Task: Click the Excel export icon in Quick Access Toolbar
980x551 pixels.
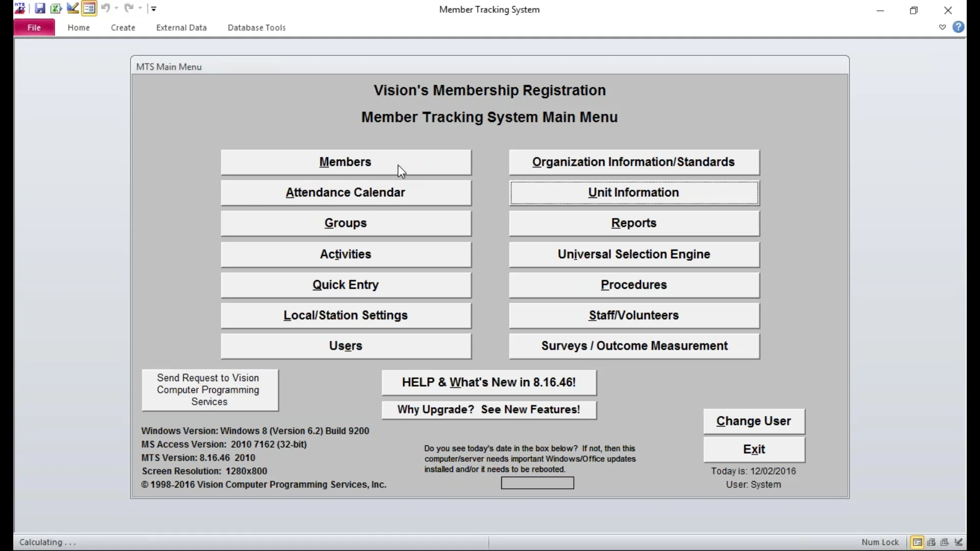Action: click(x=56, y=8)
